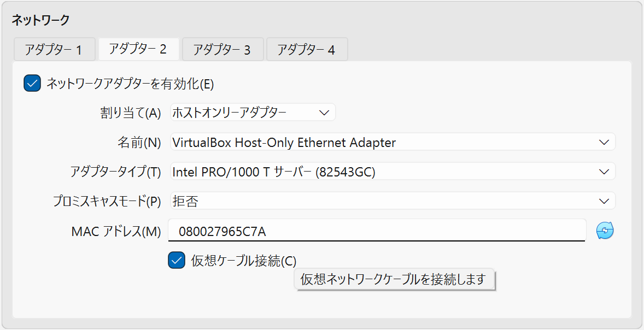644x330 pixels.
Task: Click the 名前(N) label
Action: pos(139,143)
